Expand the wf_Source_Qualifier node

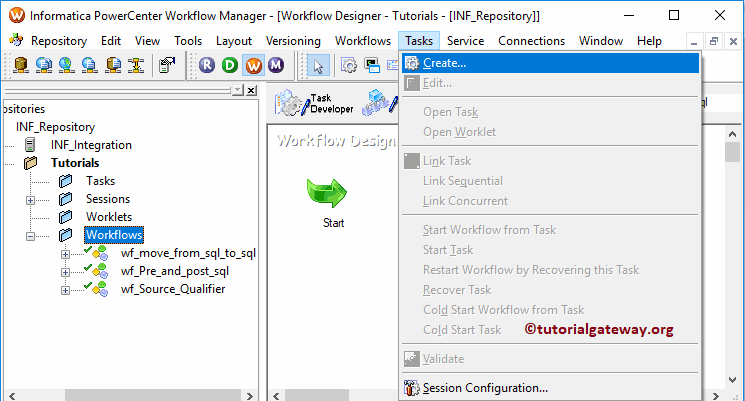click(66, 290)
